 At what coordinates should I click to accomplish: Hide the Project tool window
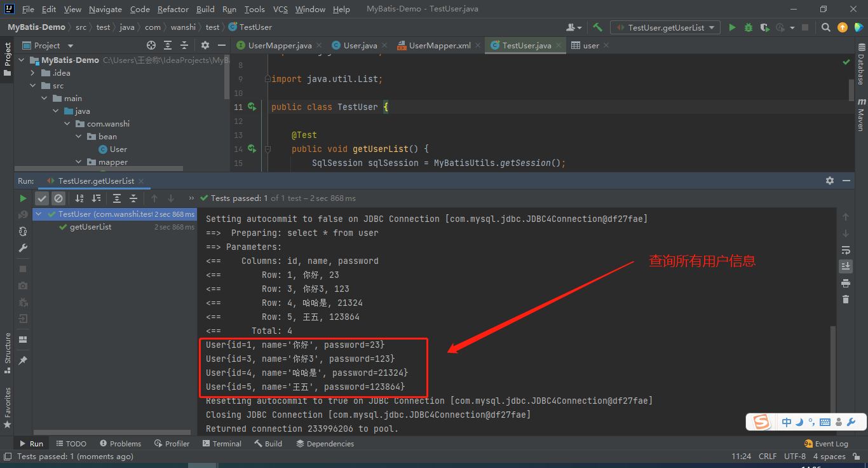point(220,45)
